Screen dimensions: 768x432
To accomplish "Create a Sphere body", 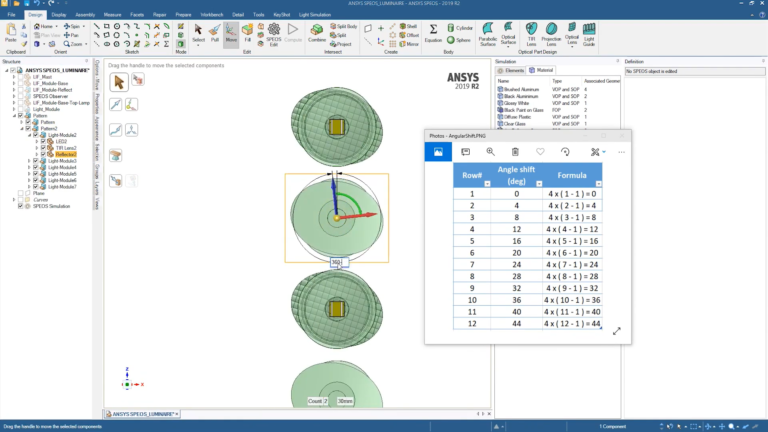I will tap(459, 40).
